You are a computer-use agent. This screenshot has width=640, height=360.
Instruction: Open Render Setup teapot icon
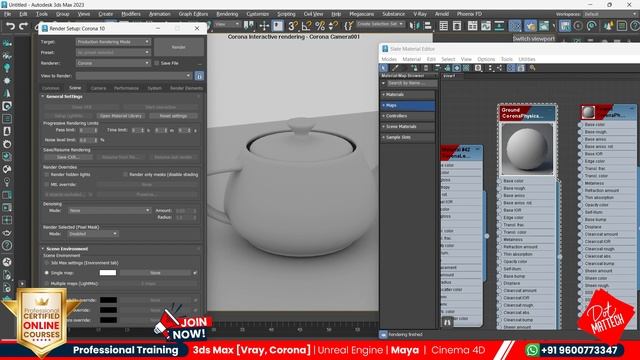530,26
